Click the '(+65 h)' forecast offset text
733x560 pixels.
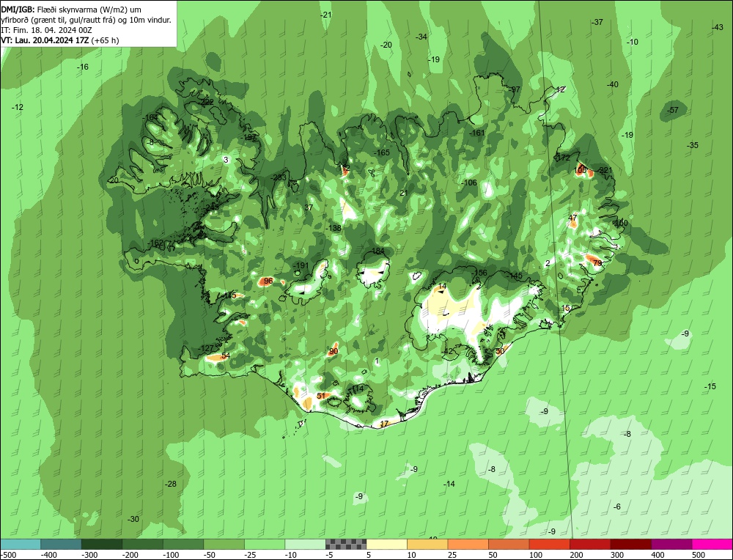[105, 40]
